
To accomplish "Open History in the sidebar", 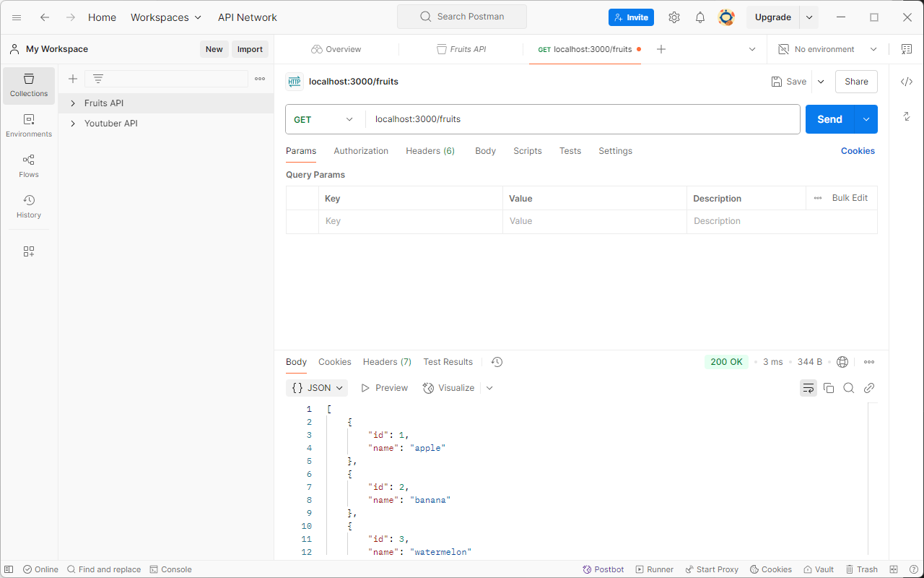I will [x=29, y=207].
